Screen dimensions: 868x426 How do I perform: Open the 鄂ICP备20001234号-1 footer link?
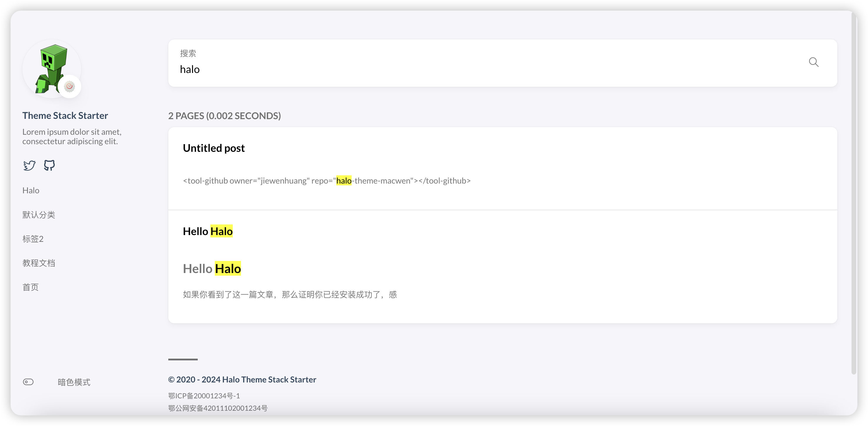(x=204, y=396)
